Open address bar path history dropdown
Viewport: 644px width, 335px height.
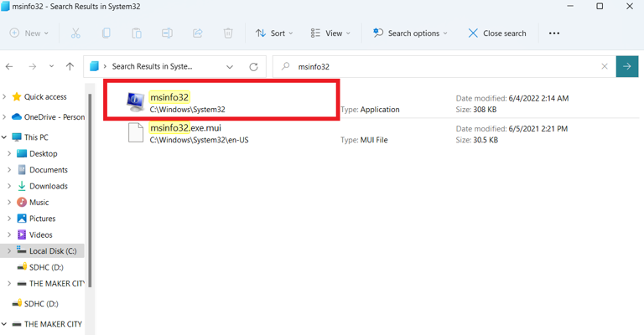coord(230,67)
